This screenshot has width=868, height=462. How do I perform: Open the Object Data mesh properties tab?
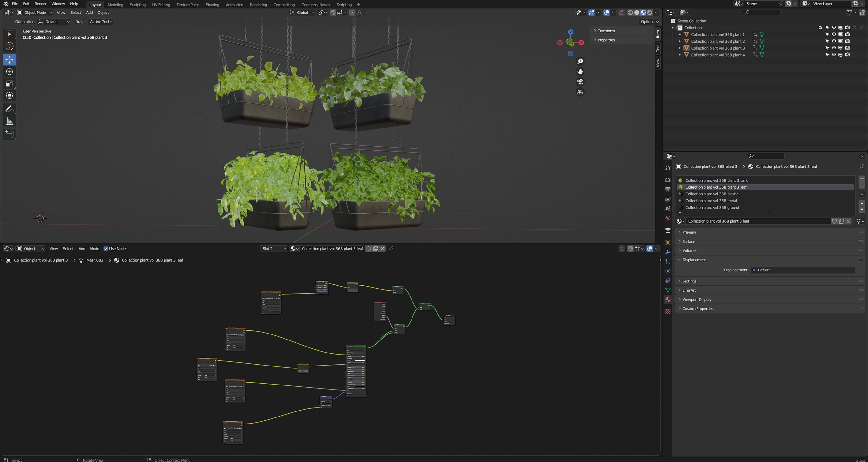click(668, 290)
